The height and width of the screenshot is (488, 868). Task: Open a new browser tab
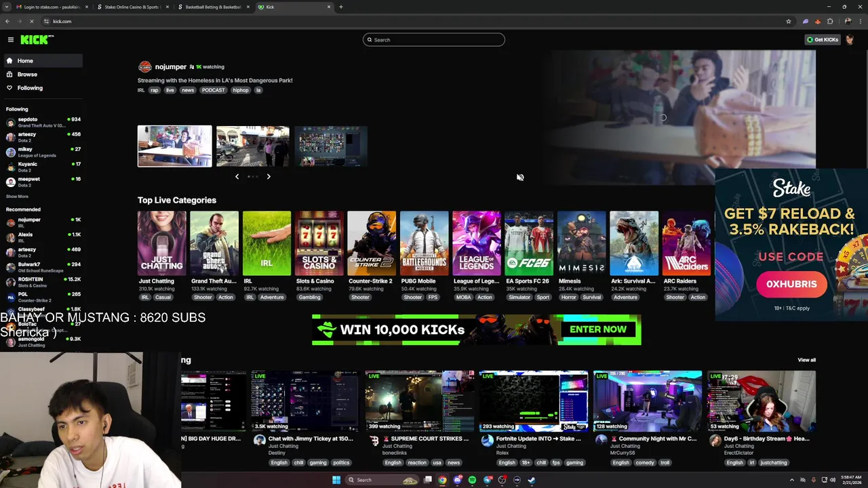341,7
